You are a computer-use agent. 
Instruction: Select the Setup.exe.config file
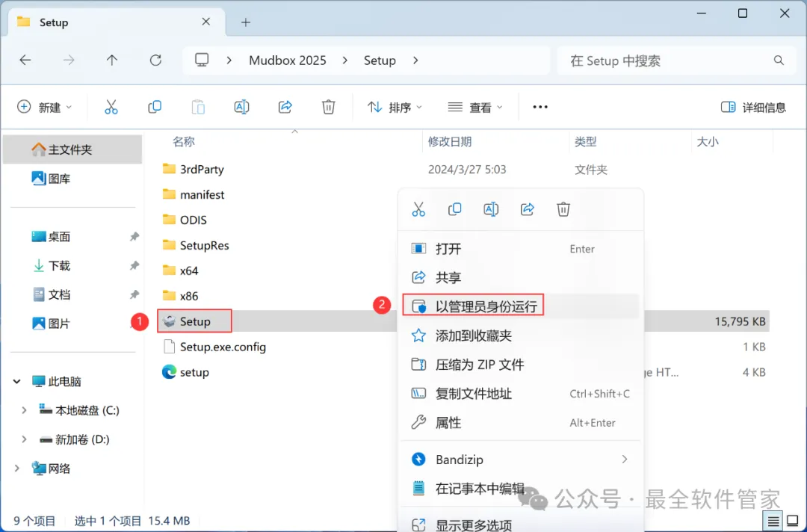point(214,347)
